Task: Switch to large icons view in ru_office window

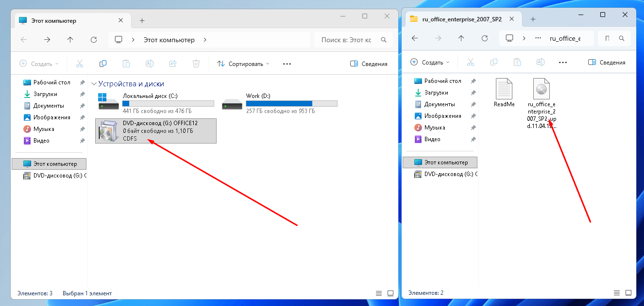Action: 628,293
